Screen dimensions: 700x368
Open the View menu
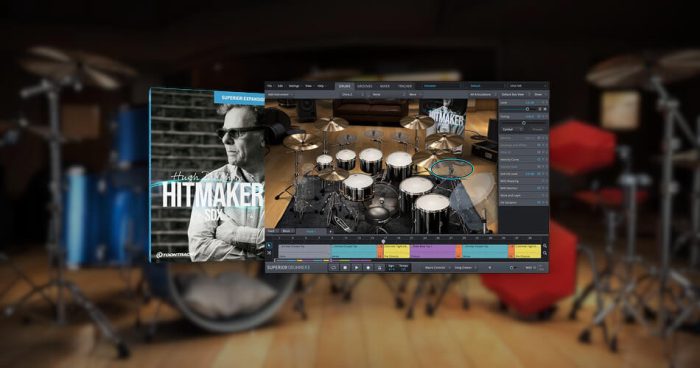click(x=308, y=86)
